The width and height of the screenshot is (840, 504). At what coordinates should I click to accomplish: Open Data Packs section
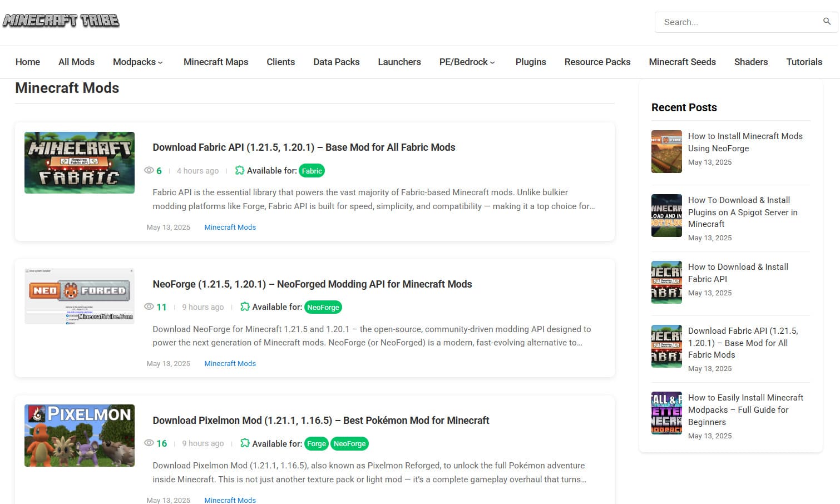pyautogui.click(x=336, y=62)
